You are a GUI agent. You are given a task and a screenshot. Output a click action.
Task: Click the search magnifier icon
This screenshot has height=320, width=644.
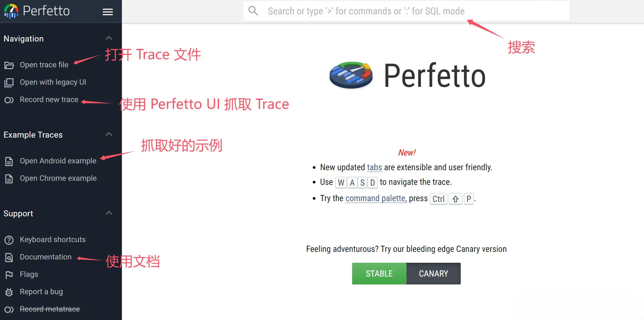pos(253,11)
